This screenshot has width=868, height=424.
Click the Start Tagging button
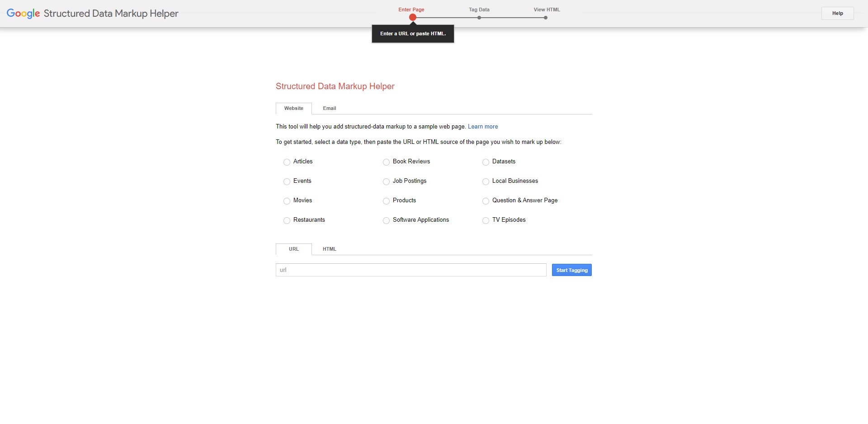pyautogui.click(x=571, y=270)
